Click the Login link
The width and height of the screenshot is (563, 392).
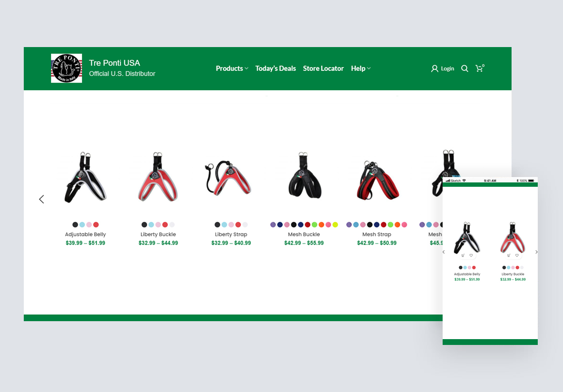443,69
